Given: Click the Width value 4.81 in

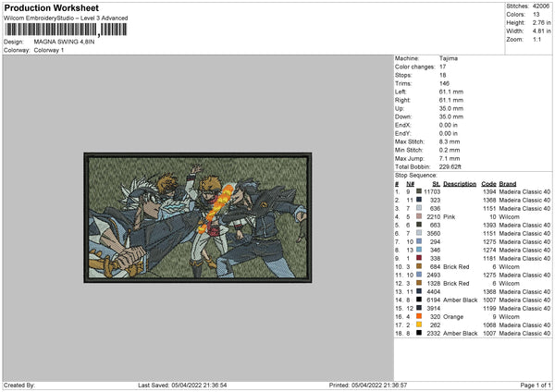Looking at the screenshot, I should pyautogui.click(x=541, y=31).
